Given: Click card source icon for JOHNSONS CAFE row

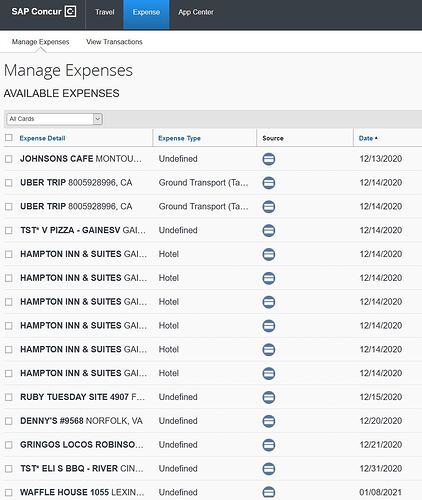Looking at the screenshot, I should click(x=269, y=159).
